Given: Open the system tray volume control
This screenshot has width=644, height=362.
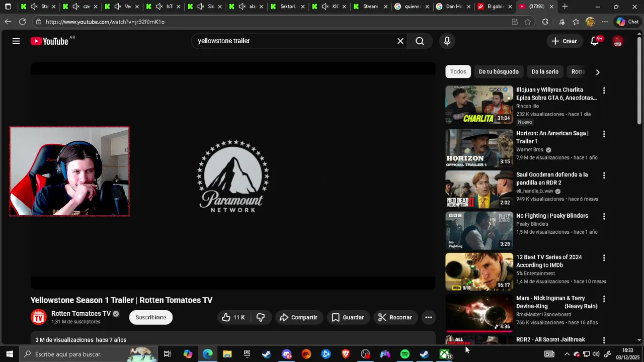Looking at the screenshot, I should (x=596, y=354).
